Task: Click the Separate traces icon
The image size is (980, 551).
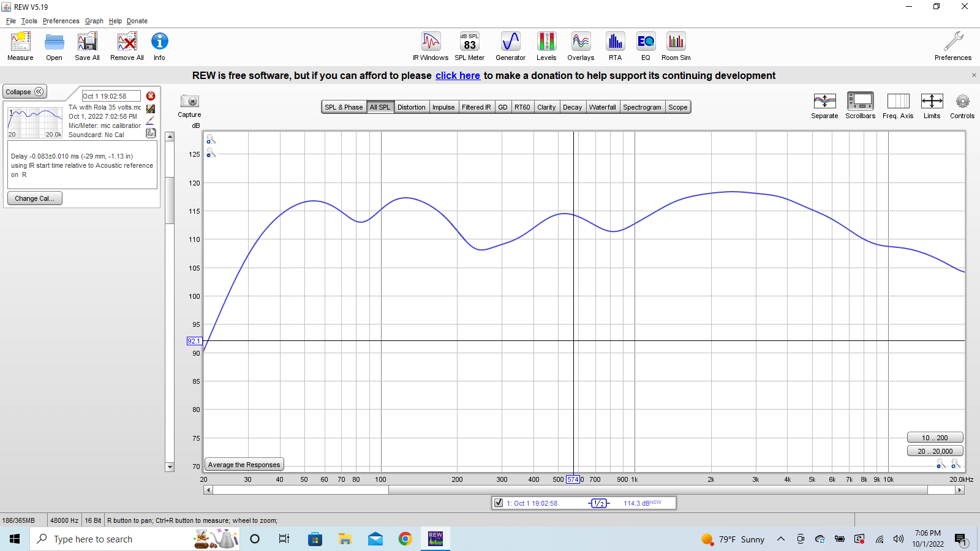Action: point(824,105)
